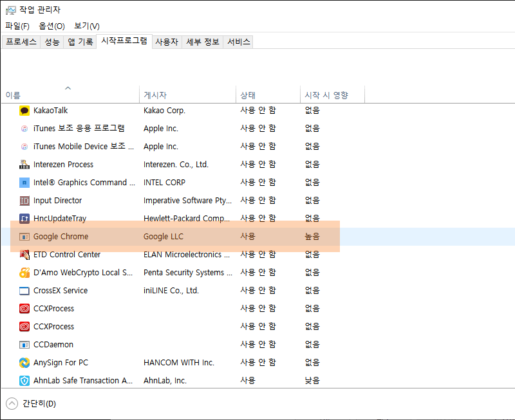Select the ETD Control Center name text
The width and height of the screenshot is (515, 420).
pos(67,255)
